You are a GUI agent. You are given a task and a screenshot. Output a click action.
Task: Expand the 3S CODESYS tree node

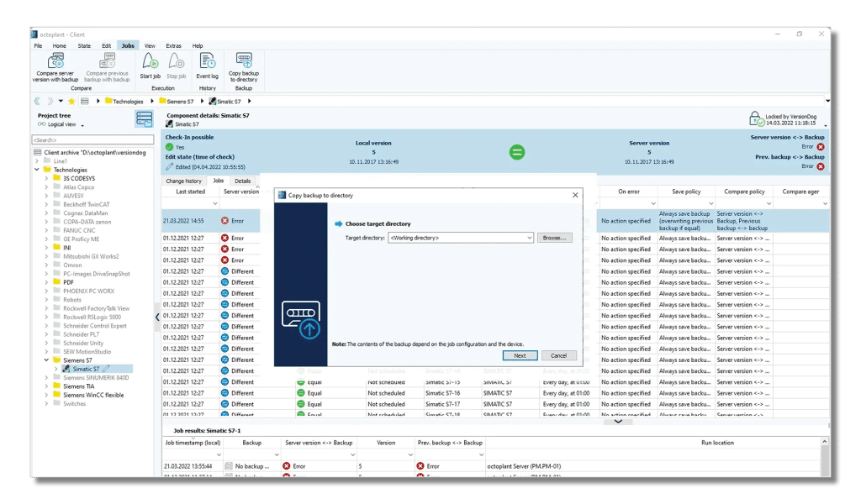pyautogui.click(x=46, y=178)
